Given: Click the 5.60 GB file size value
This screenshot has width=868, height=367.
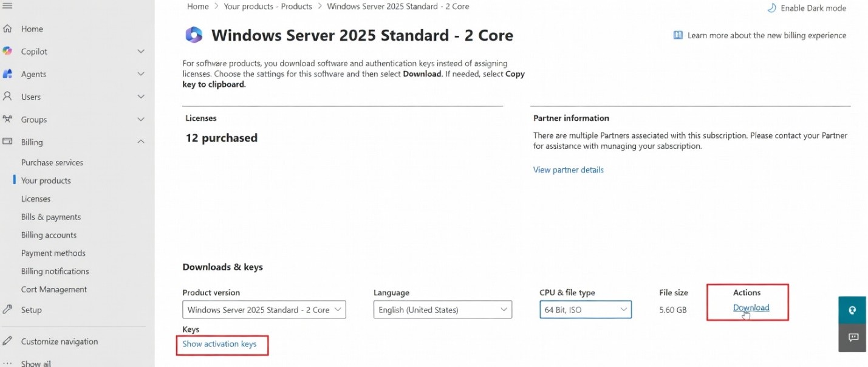Looking at the screenshot, I should coord(673,310).
